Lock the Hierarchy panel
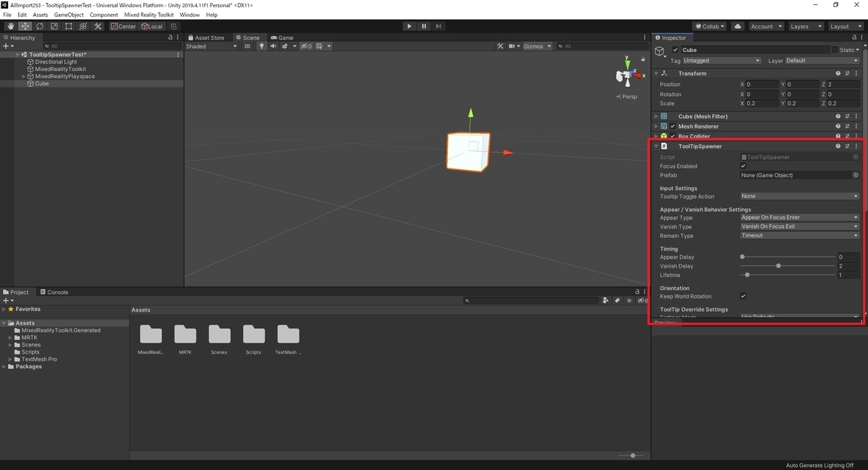Screen dimensions: 868x470 point(170,38)
